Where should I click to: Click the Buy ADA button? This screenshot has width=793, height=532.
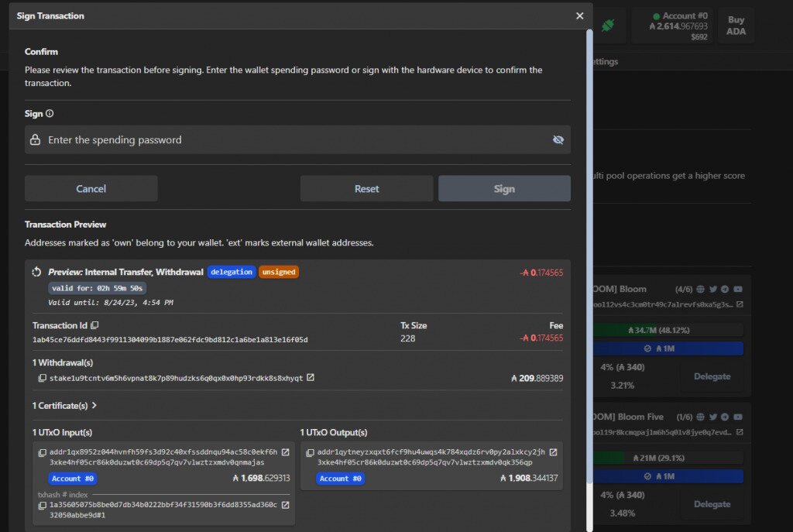736,26
